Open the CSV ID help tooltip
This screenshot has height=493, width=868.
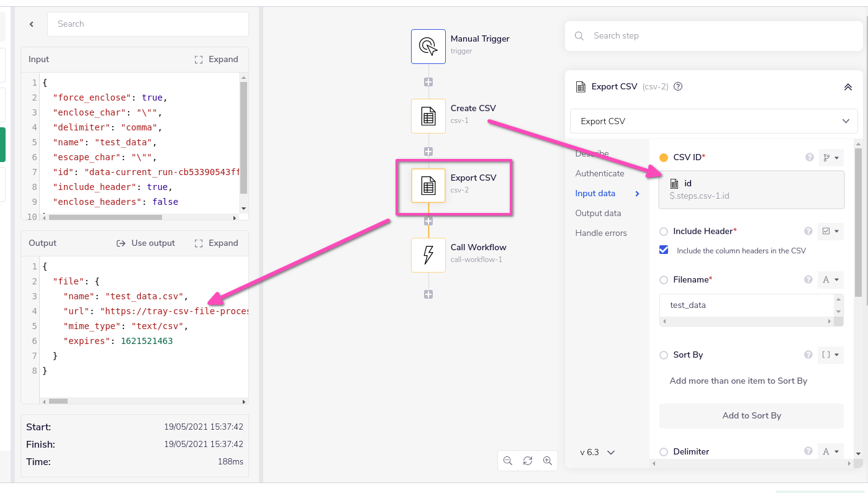tap(808, 157)
